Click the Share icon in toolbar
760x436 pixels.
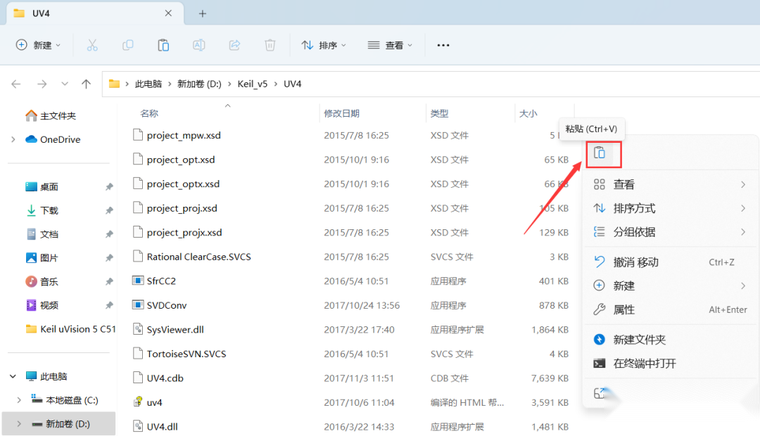pos(234,45)
